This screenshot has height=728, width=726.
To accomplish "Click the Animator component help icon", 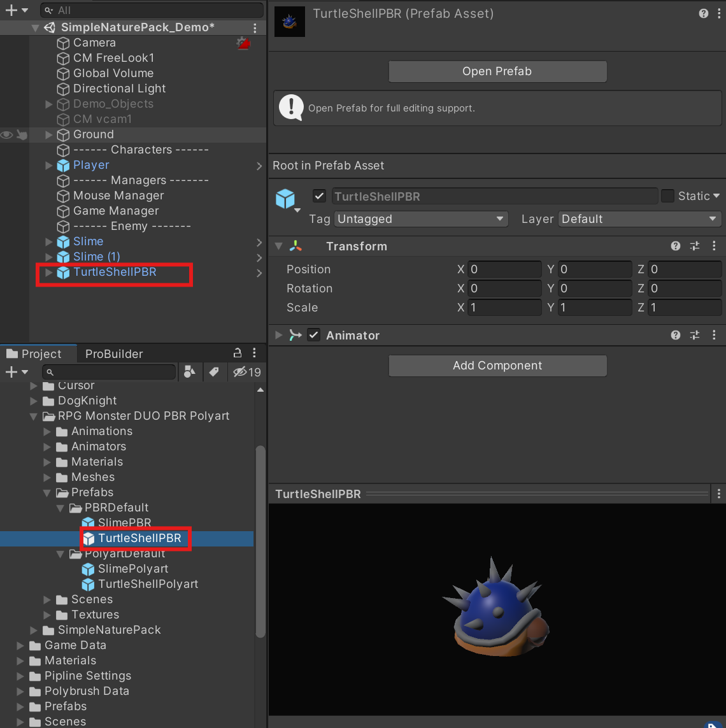I will point(676,335).
